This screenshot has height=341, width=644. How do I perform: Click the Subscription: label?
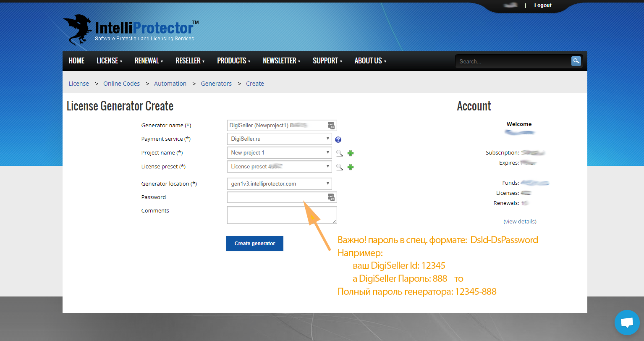pyautogui.click(x=502, y=152)
